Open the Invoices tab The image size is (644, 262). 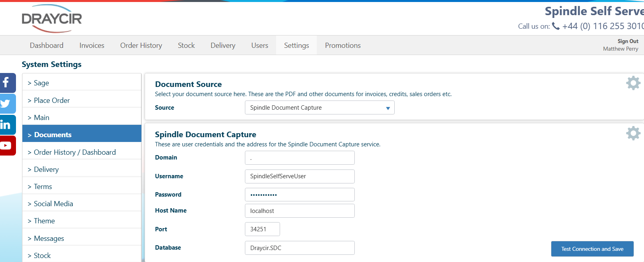coord(92,45)
